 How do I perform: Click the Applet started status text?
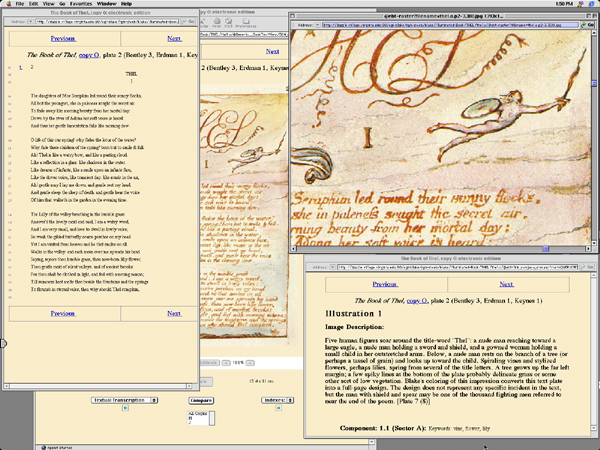point(59,447)
